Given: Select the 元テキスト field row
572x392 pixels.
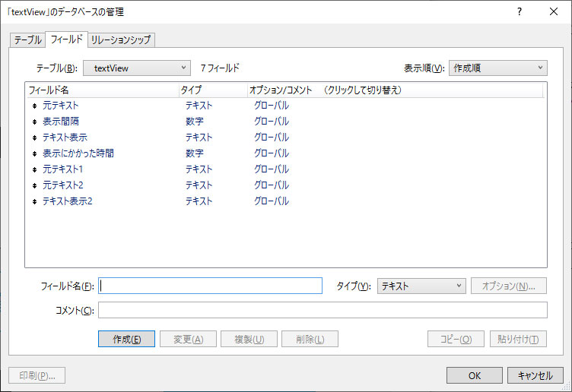Looking at the screenshot, I should click(x=286, y=106).
